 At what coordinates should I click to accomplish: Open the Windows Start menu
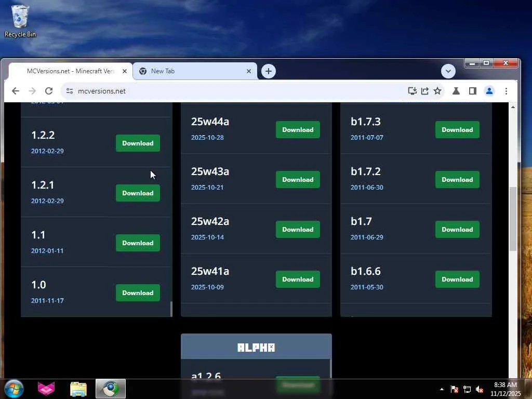point(14,389)
